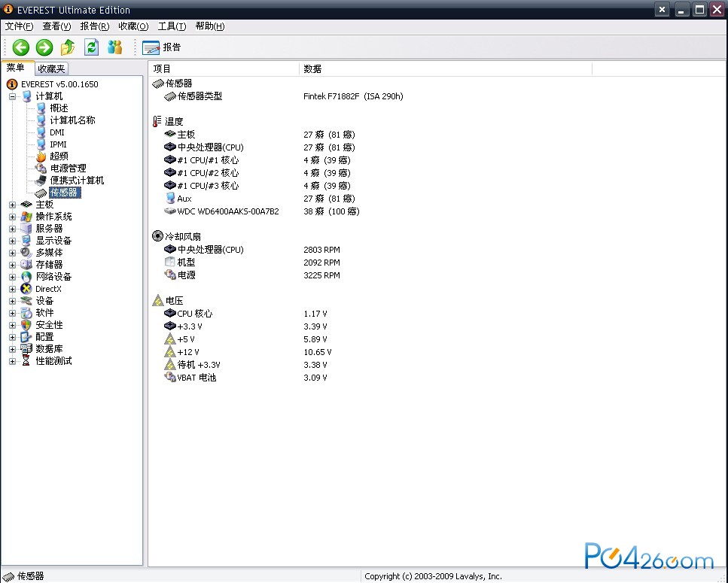Click the flame icon next to 超频

pos(41,156)
